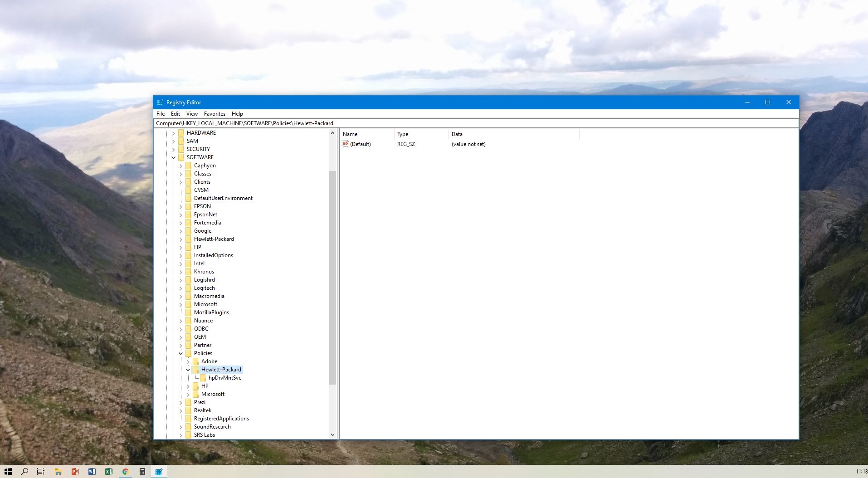The height and width of the screenshot is (478, 868).
Task: Launch Microsoft Word from the taskbar
Action: tap(92, 472)
